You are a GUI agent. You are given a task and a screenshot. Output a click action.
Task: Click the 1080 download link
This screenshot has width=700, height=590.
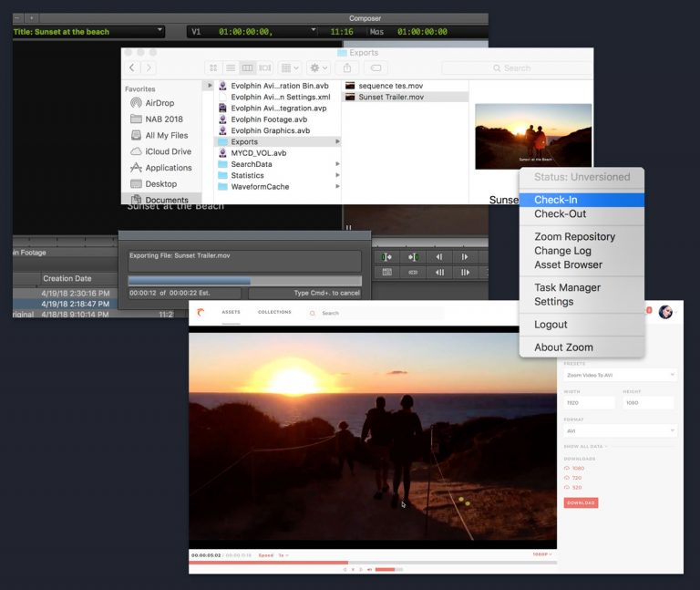click(x=578, y=468)
